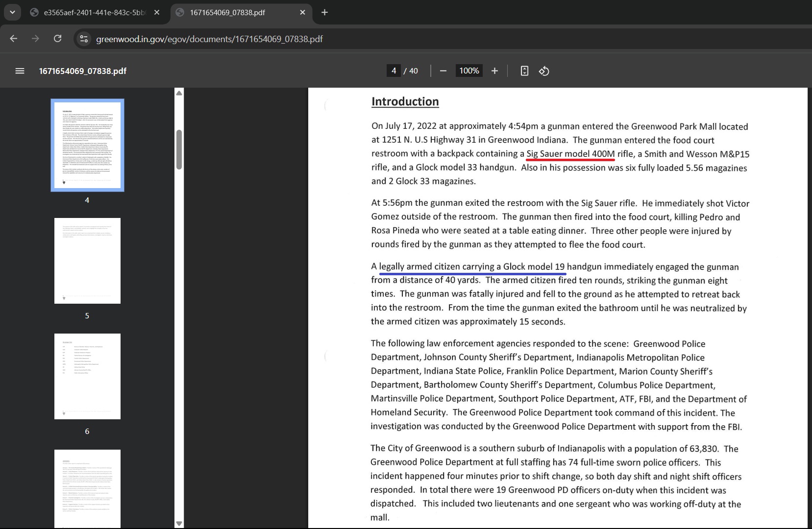Click the thumbnail scrollbar up arrow
Screen dimensions: 812x529
179,93
